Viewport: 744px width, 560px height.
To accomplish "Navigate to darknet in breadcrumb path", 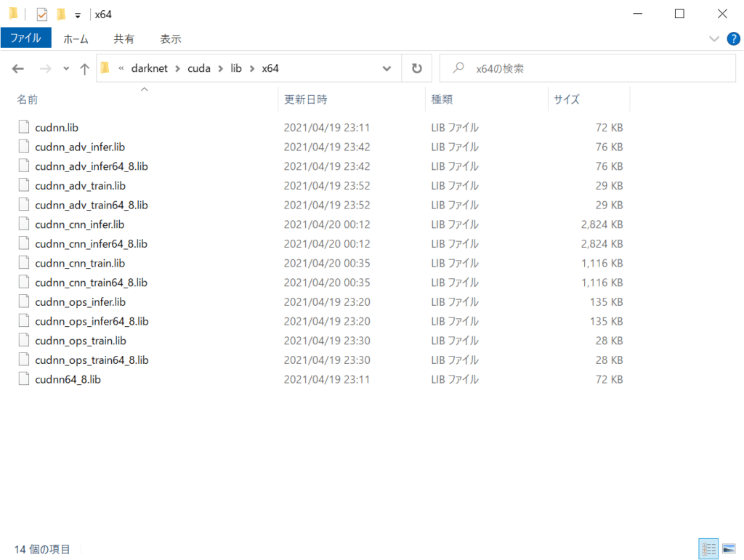I will pyautogui.click(x=149, y=68).
